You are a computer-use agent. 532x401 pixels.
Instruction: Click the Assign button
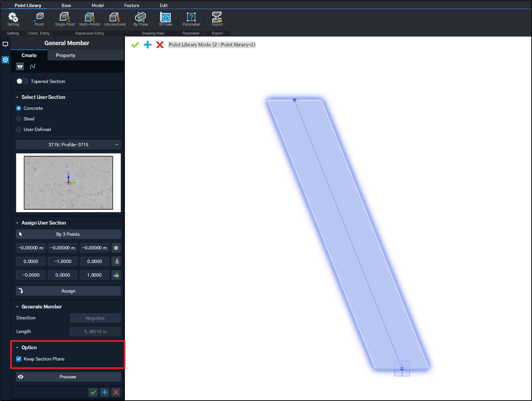click(68, 291)
